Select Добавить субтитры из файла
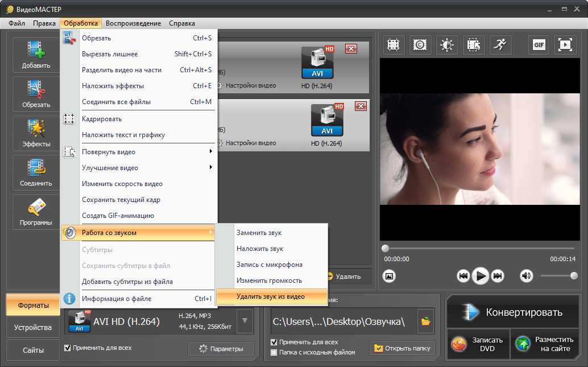Image resolution: width=588 pixels, height=367 pixels. coord(139,282)
